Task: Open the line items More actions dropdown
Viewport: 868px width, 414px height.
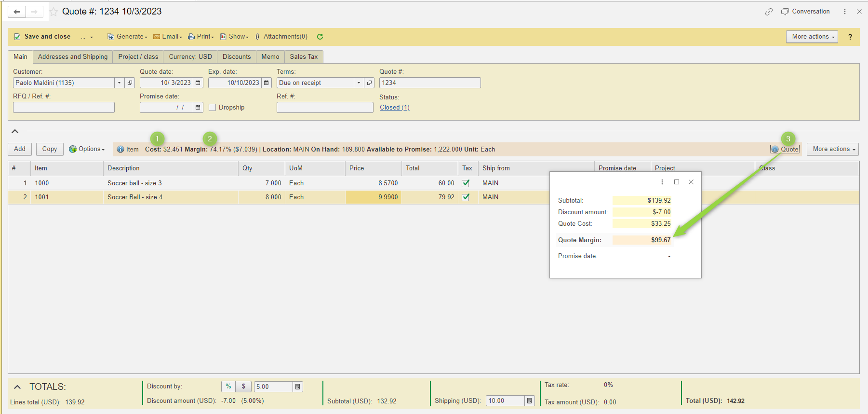Action: (x=833, y=149)
